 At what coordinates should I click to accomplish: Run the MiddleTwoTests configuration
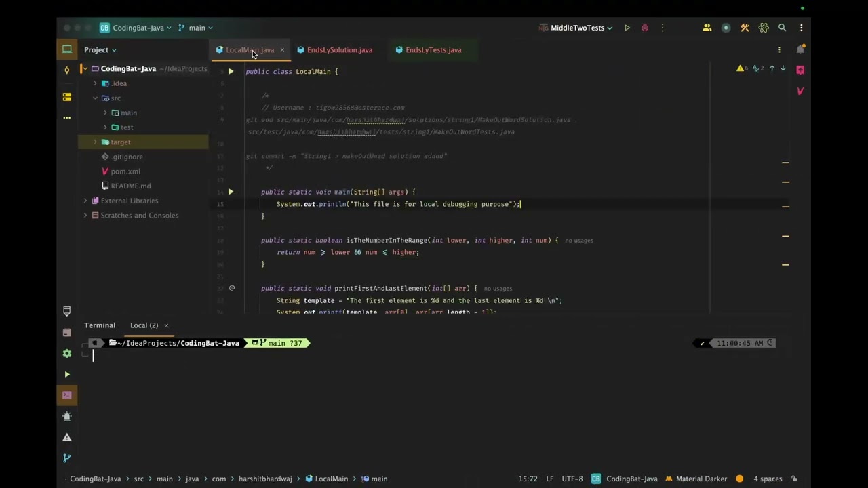627,28
